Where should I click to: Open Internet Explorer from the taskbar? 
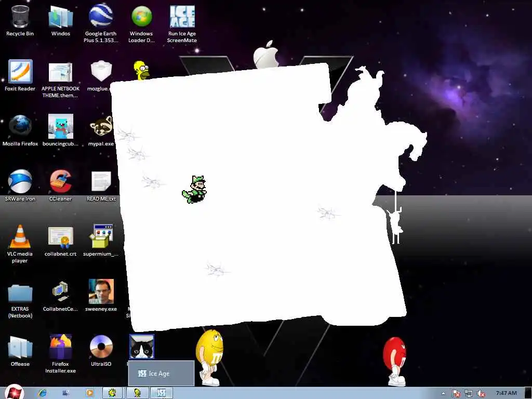coord(43,393)
